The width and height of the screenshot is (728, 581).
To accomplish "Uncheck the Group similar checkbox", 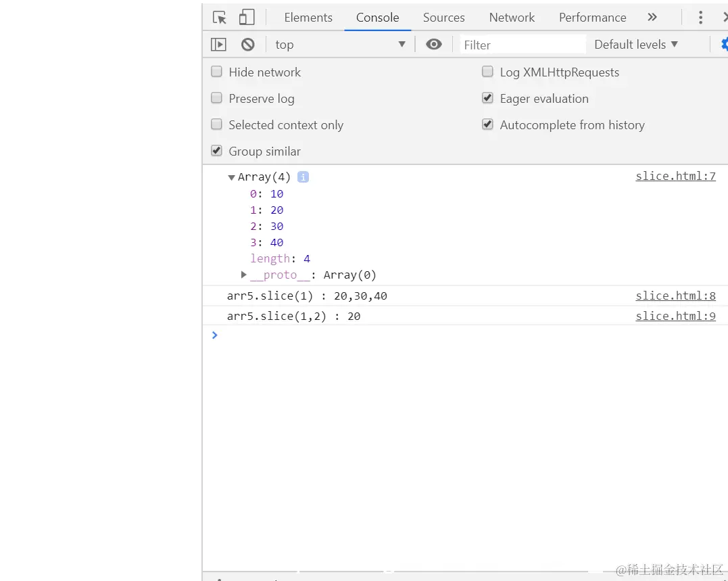I will 216,150.
